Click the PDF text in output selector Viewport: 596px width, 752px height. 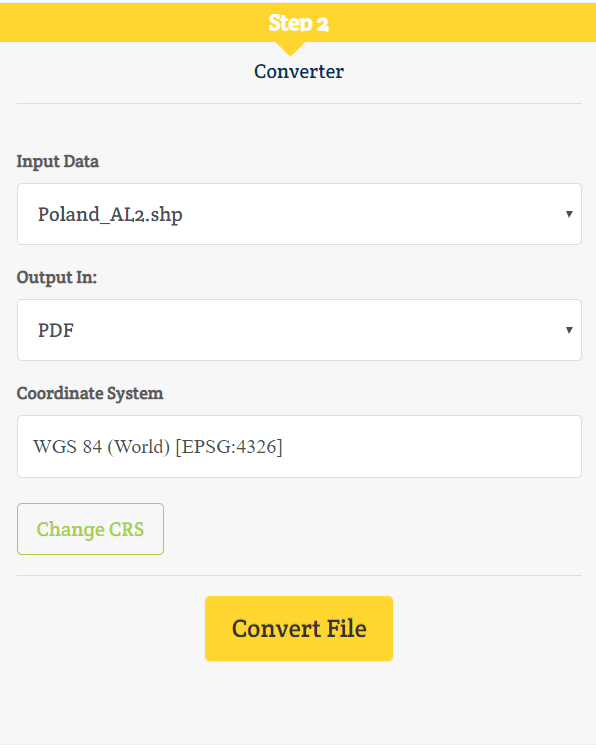(56, 330)
